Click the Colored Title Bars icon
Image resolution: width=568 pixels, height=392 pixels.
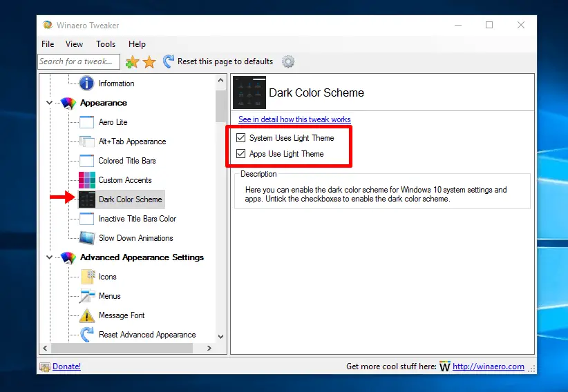coord(86,161)
